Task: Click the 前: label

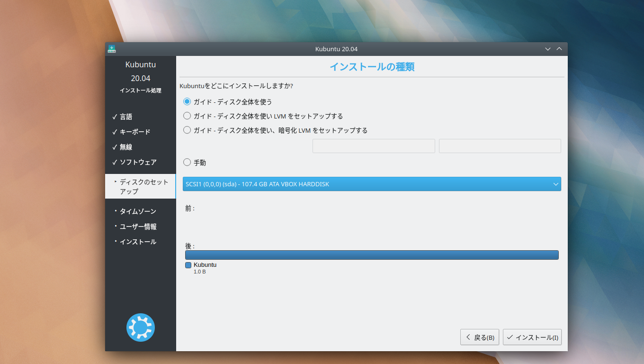Action: click(x=190, y=208)
